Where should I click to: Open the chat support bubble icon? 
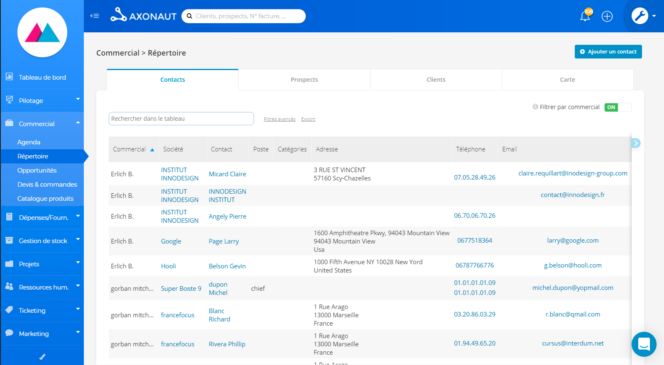644,344
